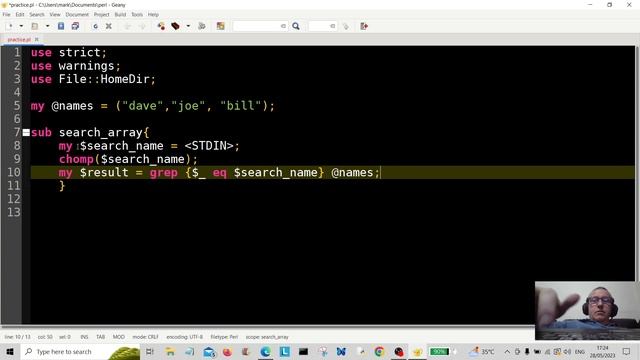Click the 35°C weather widget on taskbar
Image resolution: width=640 pixels, height=360 pixels.
[482, 351]
